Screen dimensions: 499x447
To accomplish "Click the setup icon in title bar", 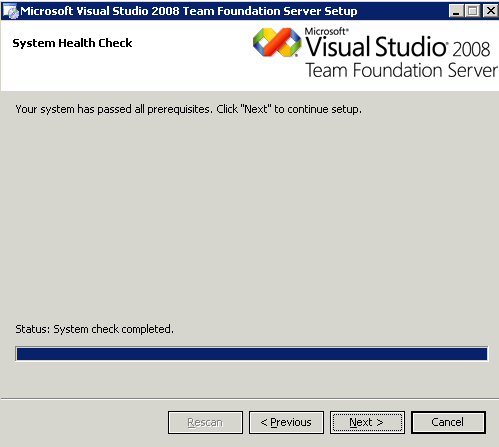I will click(x=11, y=11).
